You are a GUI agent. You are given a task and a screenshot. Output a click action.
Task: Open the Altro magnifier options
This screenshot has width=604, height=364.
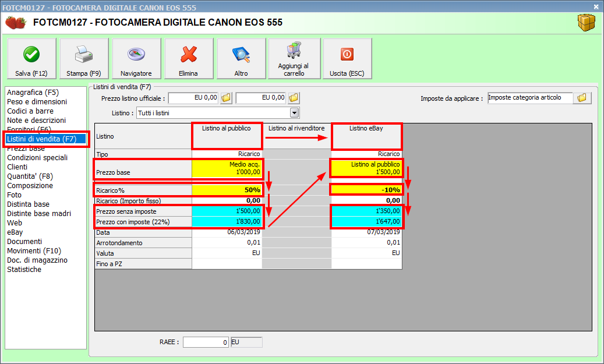(x=241, y=59)
